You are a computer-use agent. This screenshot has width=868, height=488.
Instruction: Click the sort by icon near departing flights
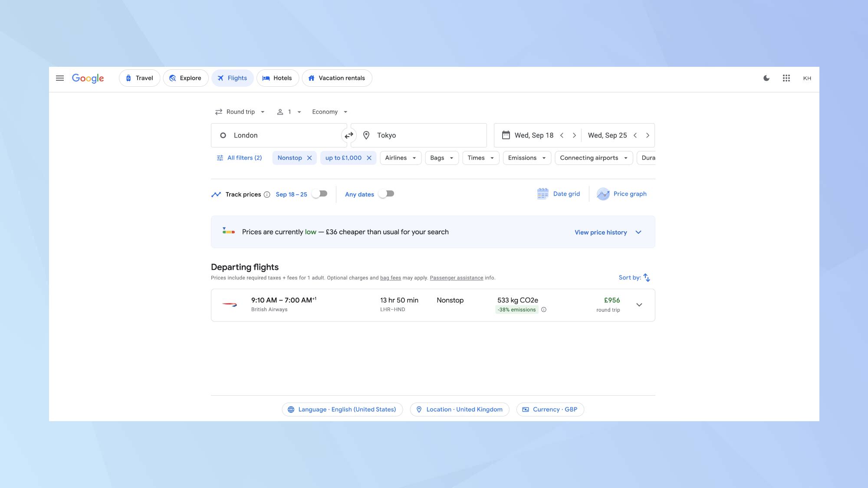click(648, 277)
